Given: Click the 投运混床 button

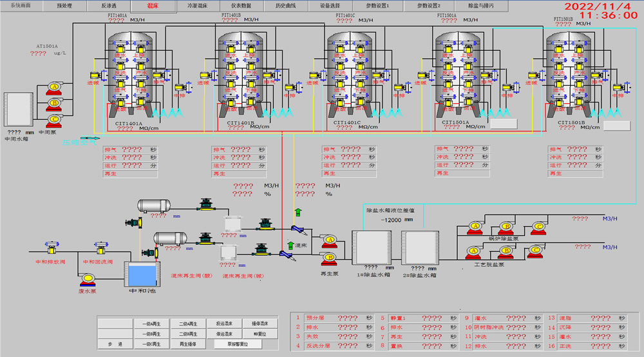Looking at the screenshot, I should click(x=223, y=323).
